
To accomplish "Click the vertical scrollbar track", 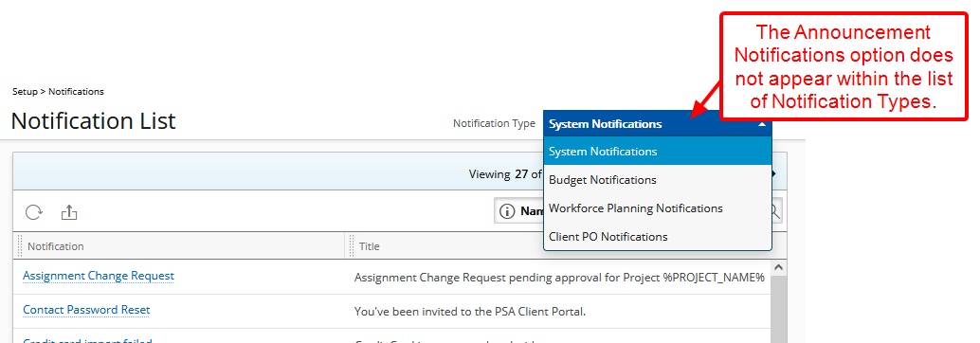I will pyautogui.click(x=778, y=308).
